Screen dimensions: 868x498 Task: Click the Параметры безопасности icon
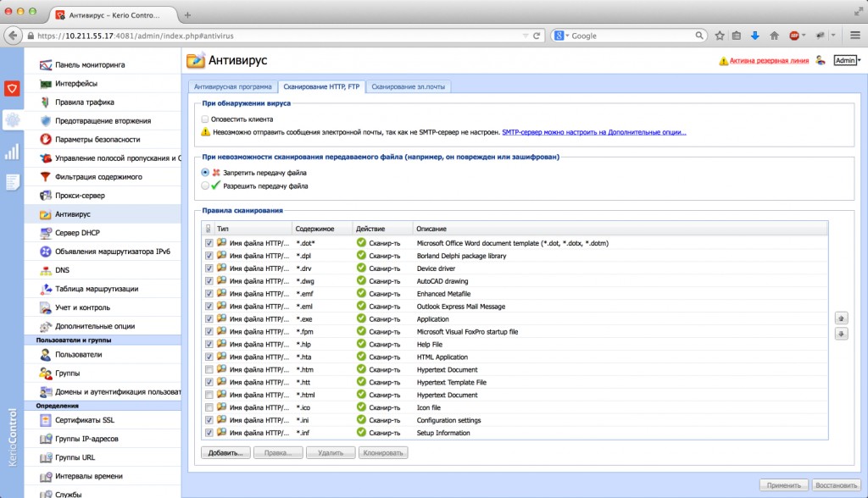pos(46,140)
